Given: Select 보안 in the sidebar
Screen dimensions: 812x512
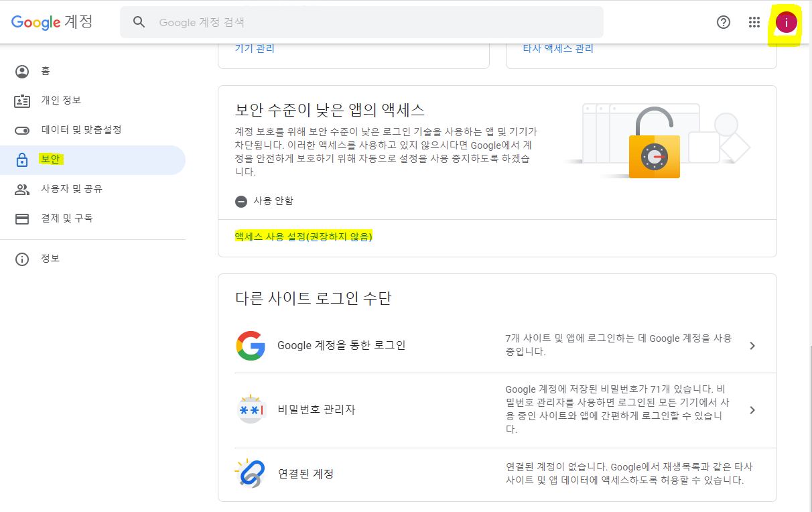Looking at the screenshot, I should (x=50, y=159).
